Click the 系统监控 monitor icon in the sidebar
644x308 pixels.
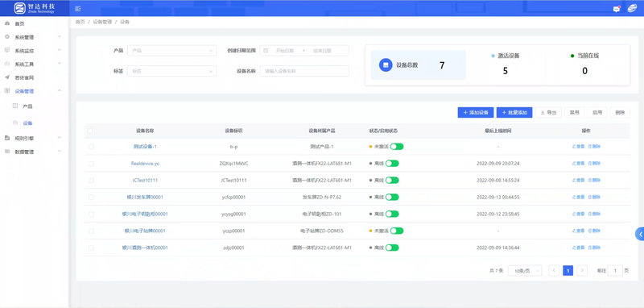7,50
